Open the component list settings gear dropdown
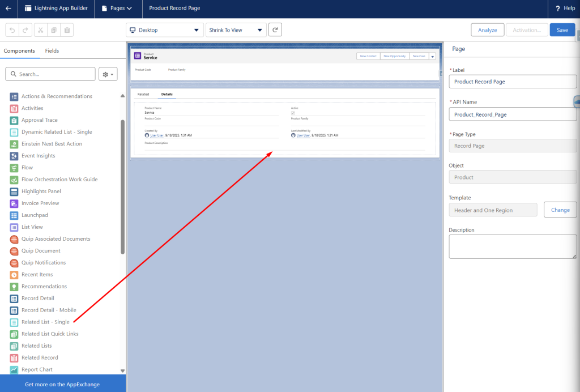 pos(107,74)
